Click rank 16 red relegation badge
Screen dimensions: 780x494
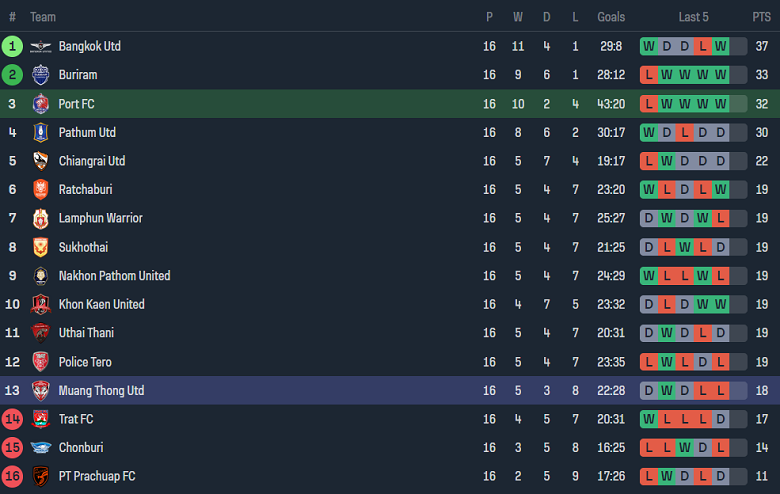(x=12, y=476)
